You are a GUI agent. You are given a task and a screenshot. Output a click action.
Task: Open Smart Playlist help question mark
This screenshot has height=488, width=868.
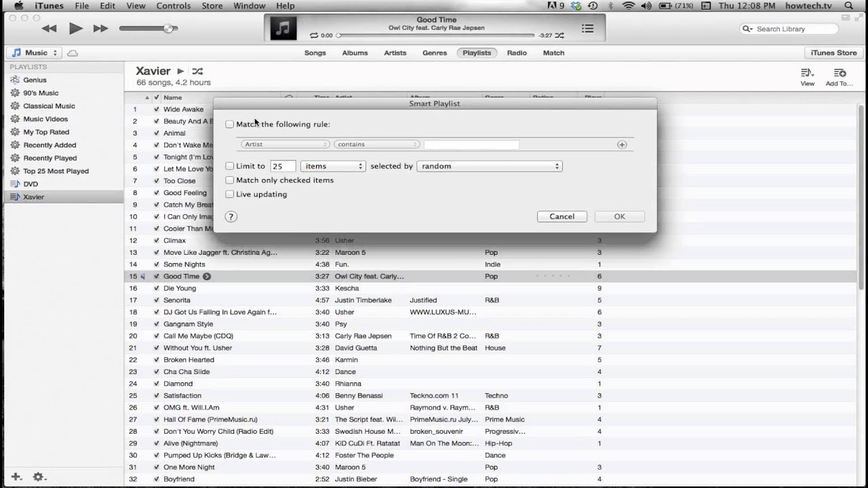click(231, 217)
